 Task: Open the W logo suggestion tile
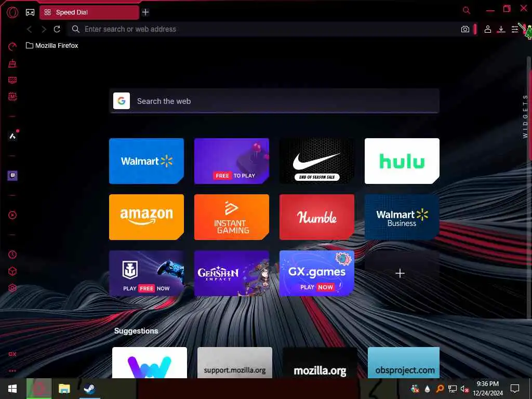pos(149,362)
